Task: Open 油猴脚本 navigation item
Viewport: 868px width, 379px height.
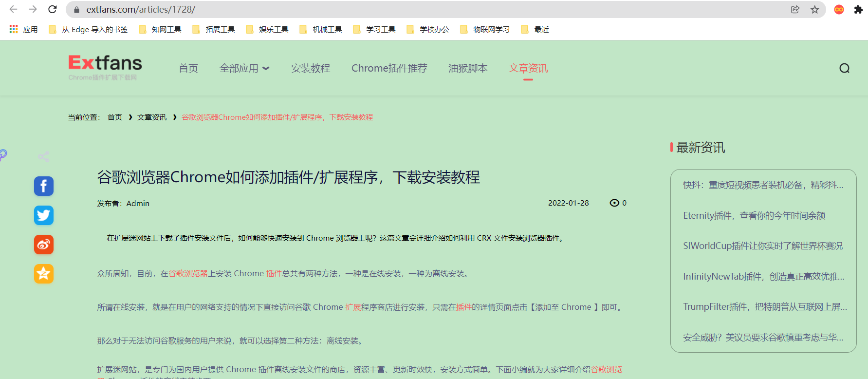Action: 468,68
